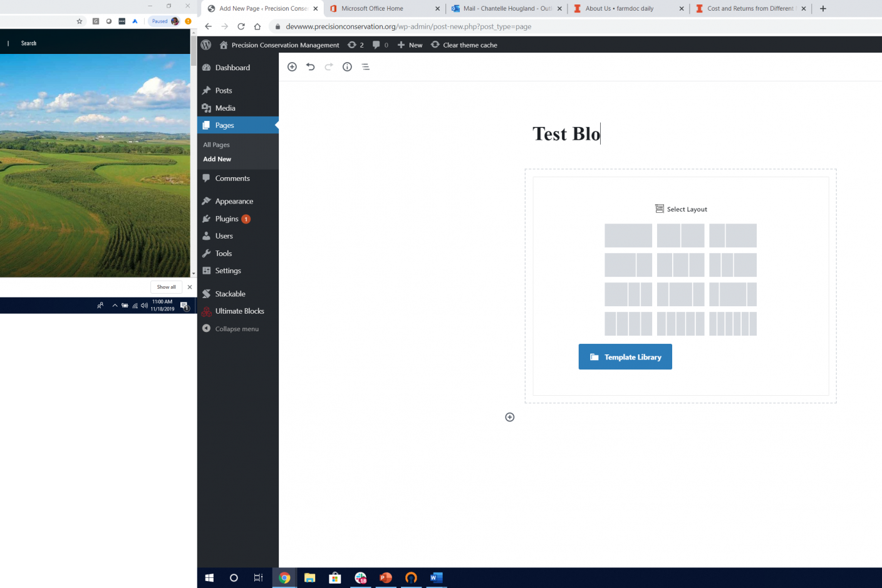Viewport: 882px width, 588px height.
Task: Open the Appearance menu in sidebar
Action: coord(234,202)
